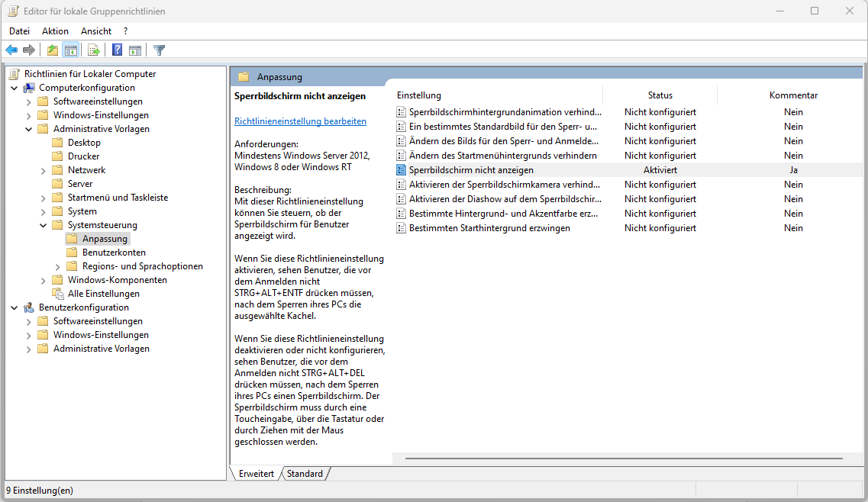Click the Up one level folder icon

(53, 50)
